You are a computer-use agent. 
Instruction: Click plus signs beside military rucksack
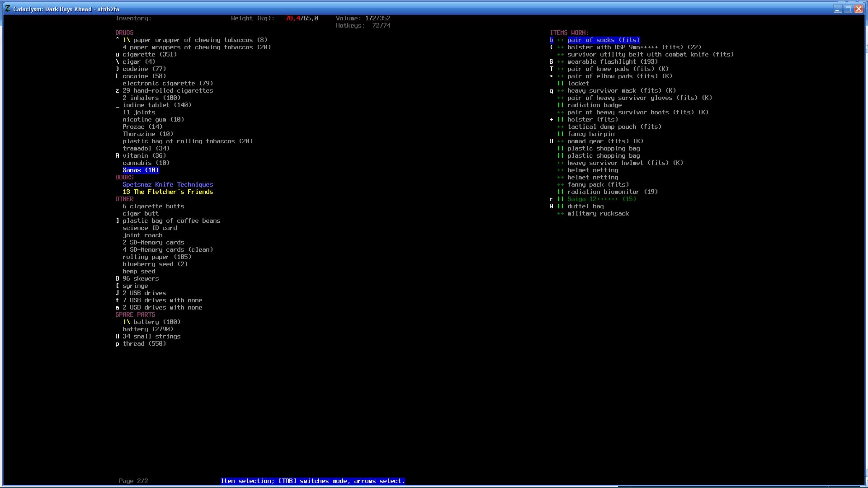tap(561, 214)
